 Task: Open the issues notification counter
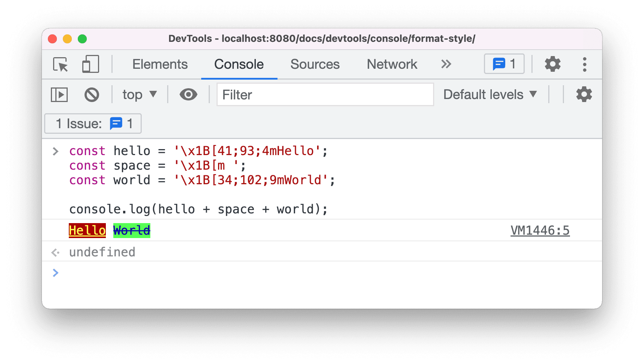tap(504, 64)
